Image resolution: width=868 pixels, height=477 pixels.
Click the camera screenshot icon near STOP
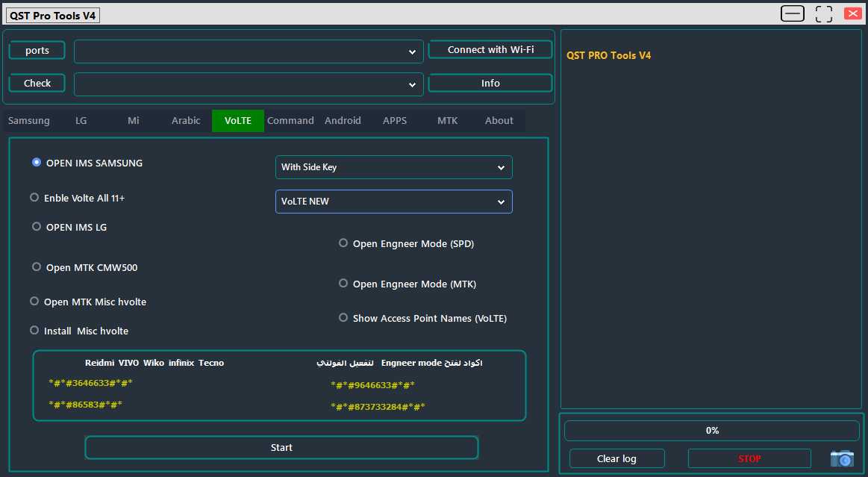coord(842,458)
